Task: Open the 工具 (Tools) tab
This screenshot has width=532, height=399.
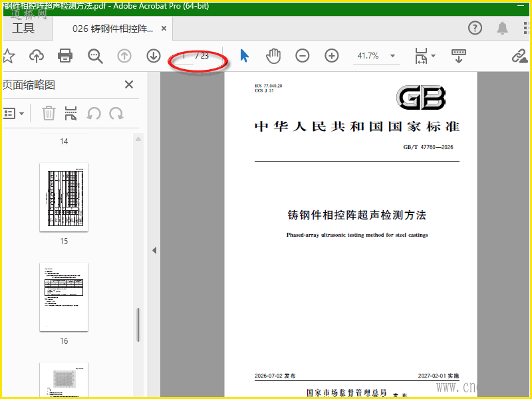Action: tap(23, 28)
